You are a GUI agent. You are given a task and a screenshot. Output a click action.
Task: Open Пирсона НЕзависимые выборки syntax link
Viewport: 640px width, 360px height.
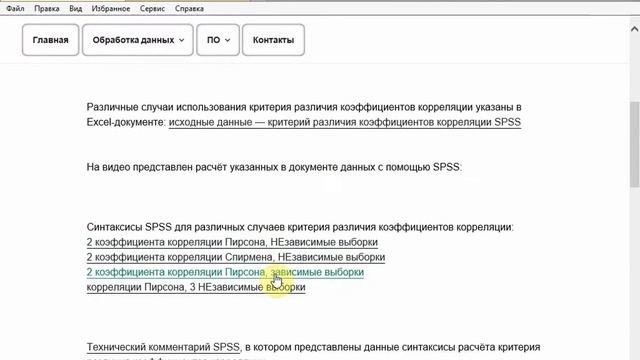click(232, 242)
